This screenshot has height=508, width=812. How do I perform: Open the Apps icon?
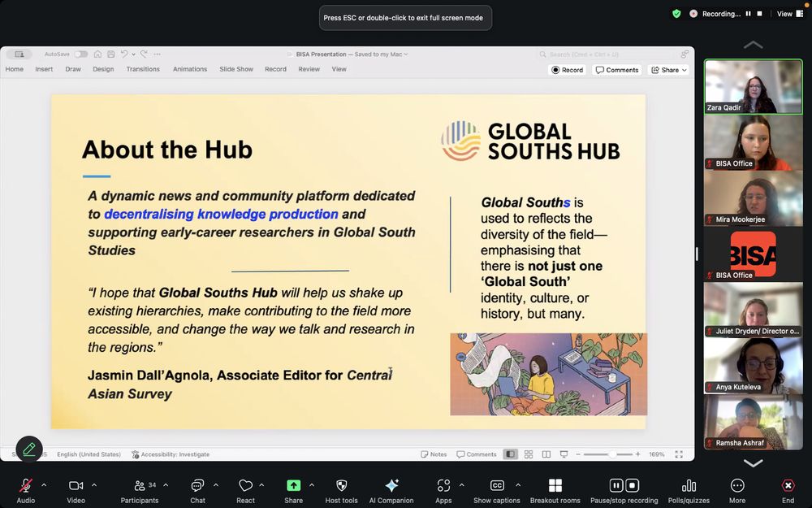pyautogui.click(x=443, y=486)
